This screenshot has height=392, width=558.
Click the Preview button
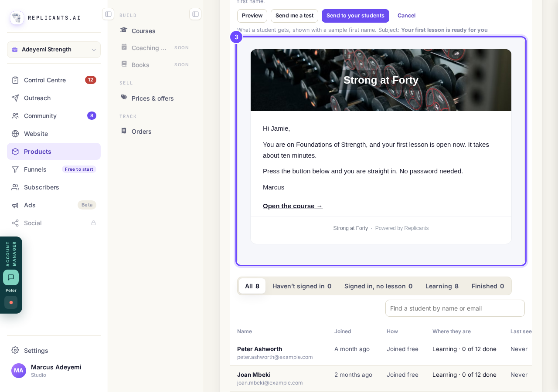pyautogui.click(x=252, y=16)
